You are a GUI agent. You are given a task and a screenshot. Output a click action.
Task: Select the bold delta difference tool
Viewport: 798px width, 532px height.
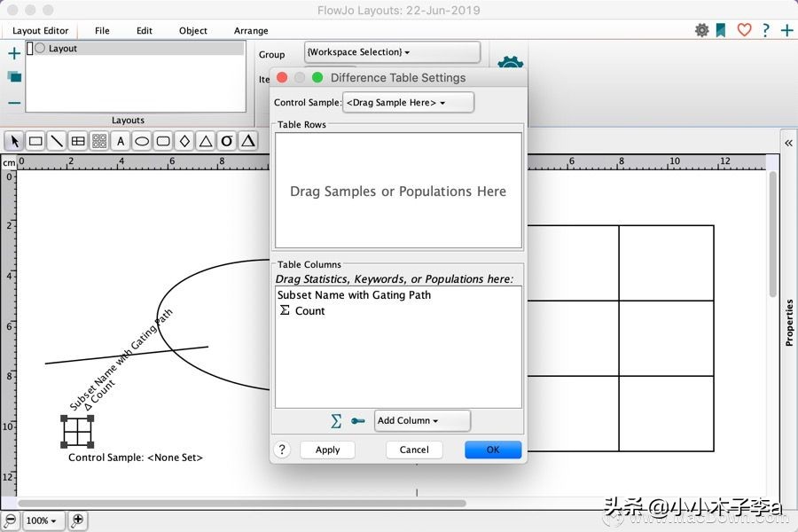pyautogui.click(x=248, y=141)
